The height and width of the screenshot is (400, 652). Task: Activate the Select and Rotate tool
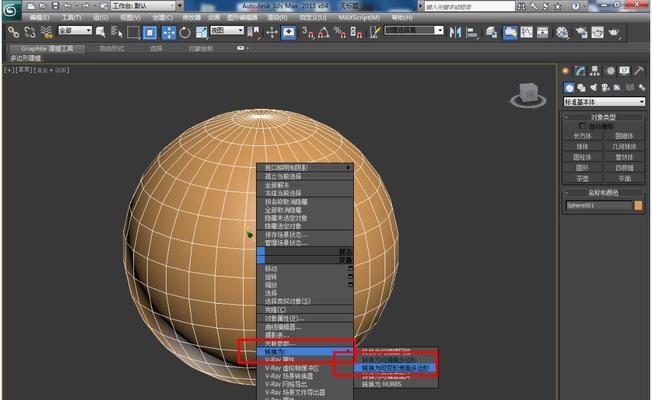click(185, 32)
